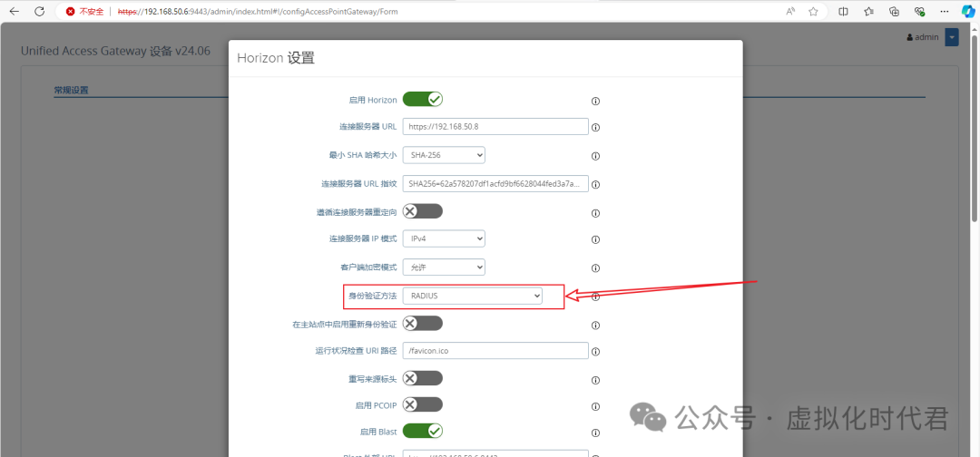The width and height of the screenshot is (980, 457).
Task: Open the 最小 SHA 哈希大小 SHA-256 dropdown
Action: pyautogui.click(x=444, y=154)
